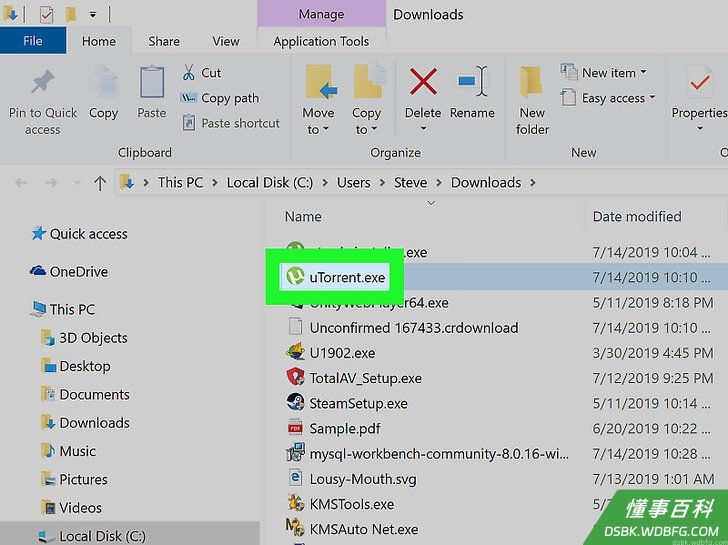Select Local Disk (C:) in sidebar
Viewport: 728px width, 545px height.
point(92,536)
